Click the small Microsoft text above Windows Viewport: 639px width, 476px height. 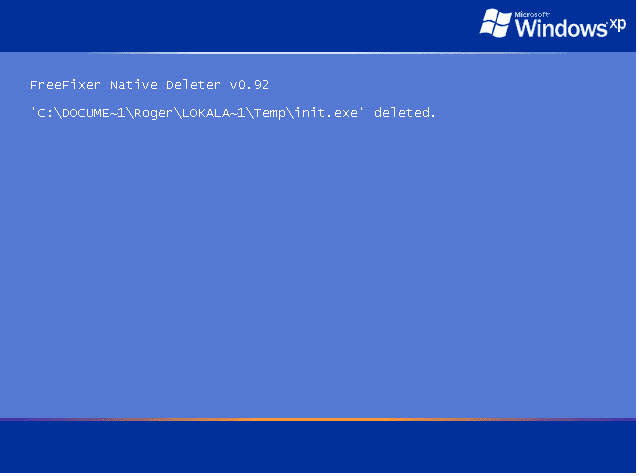[x=532, y=14]
